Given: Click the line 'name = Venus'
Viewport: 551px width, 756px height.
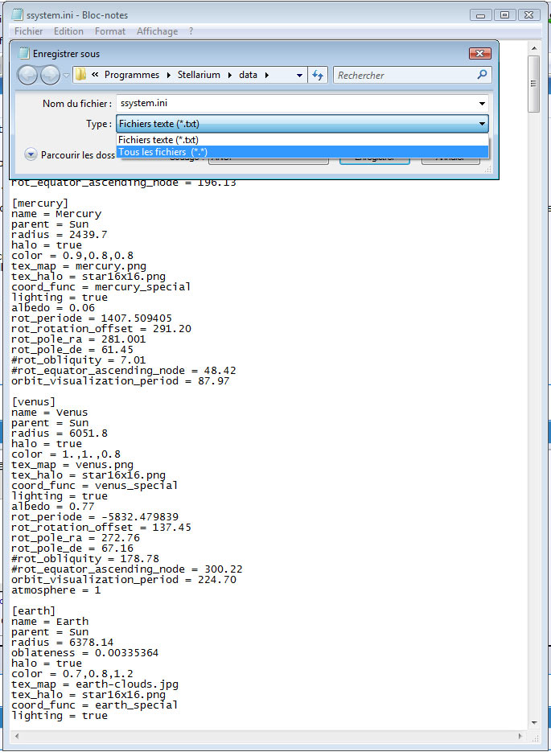Looking at the screenshot, I should (x=50, y=413).
